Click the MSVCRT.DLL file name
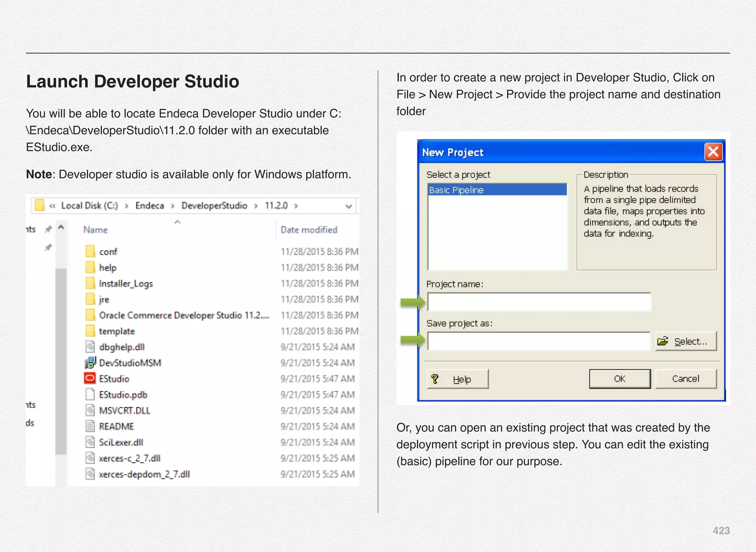This screenshot has height=552, width=756. (x=124, y=411)
